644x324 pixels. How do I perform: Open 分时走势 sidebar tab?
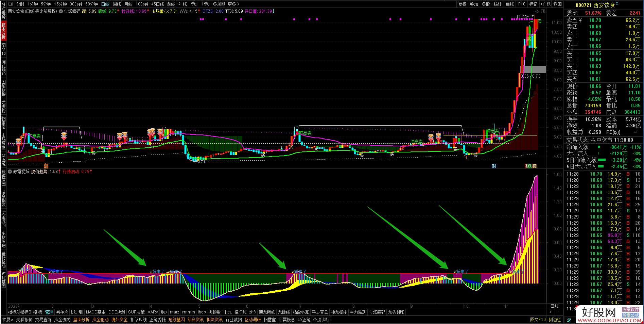(x=3, y=11)
